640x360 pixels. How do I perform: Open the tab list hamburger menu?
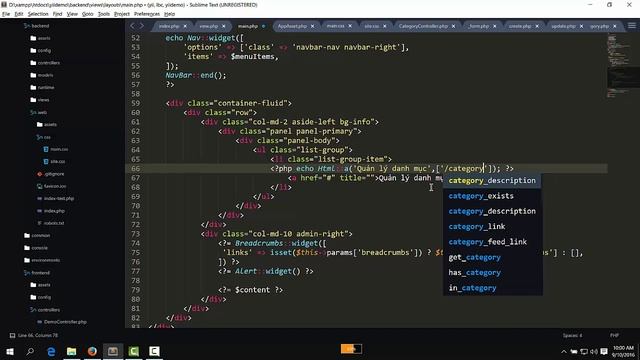coord(632,25)
